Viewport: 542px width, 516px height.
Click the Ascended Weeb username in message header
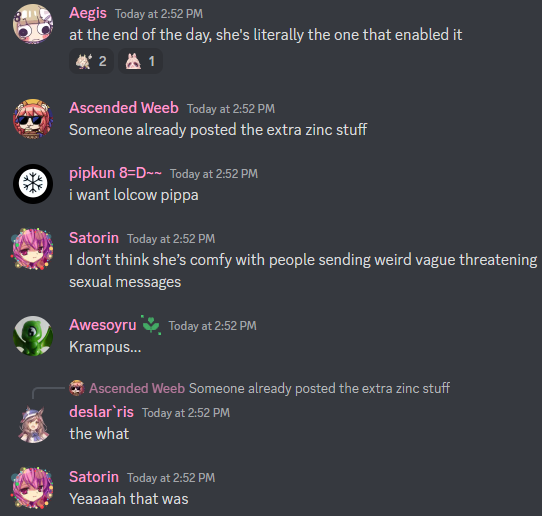(x=124, y=108)
